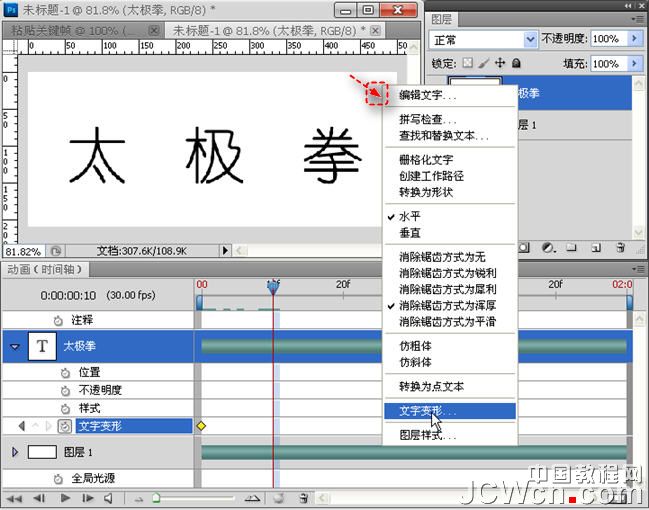Add keyframe diamond button for 文字变形
The height and width of the screenshot is (510, 649).
pyautogui.click(x=36, y=426)
